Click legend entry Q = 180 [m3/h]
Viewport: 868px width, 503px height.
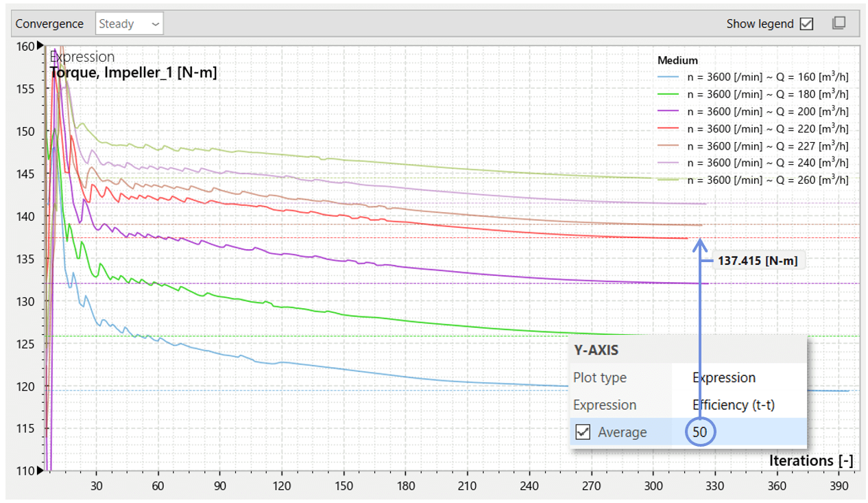click(x=753, y=95)
